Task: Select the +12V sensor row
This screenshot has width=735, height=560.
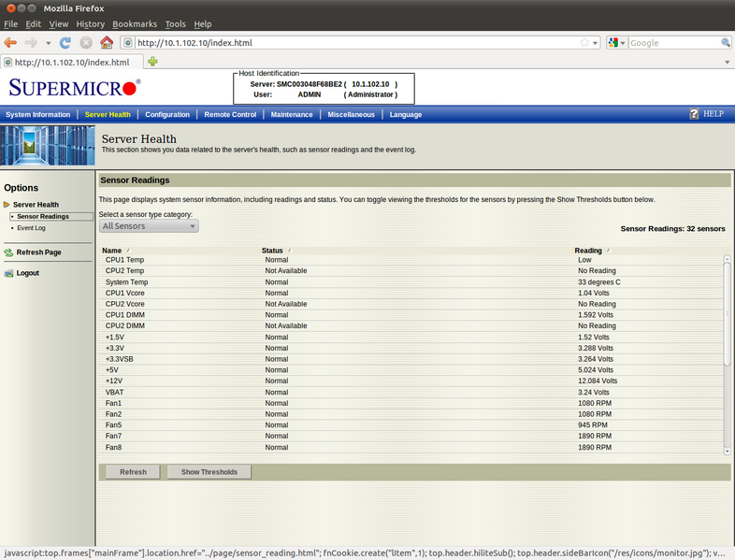Action: (412, 381)
